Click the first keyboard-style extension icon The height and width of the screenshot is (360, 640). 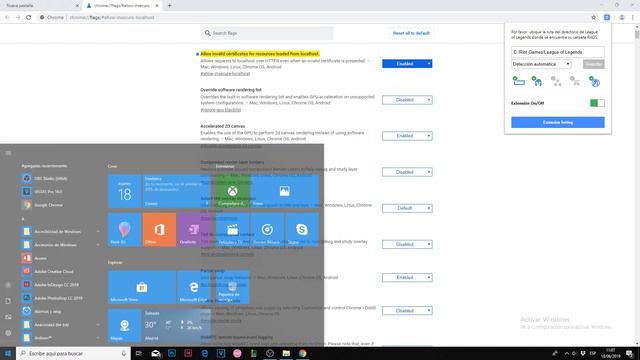[x=518, y=81]
